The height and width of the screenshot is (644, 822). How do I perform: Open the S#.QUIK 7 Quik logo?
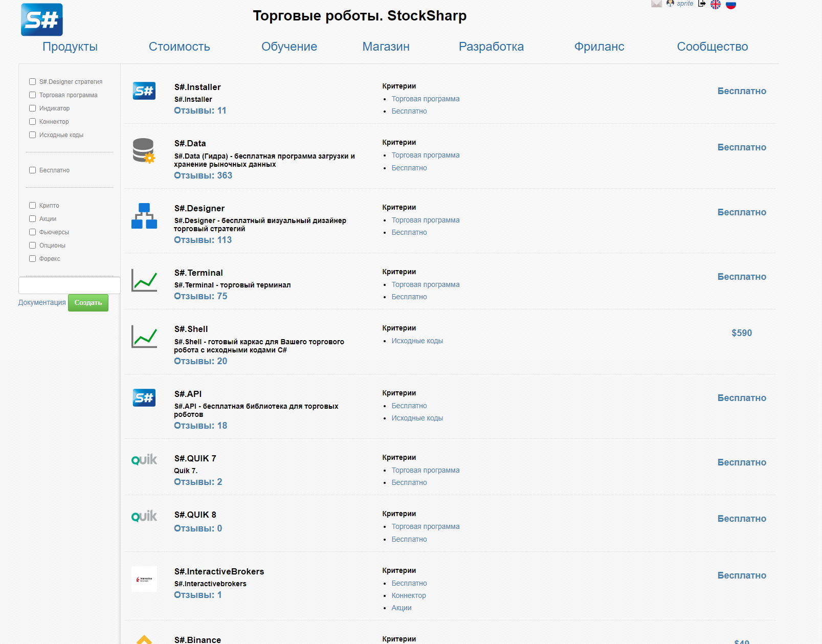point(144,460)
